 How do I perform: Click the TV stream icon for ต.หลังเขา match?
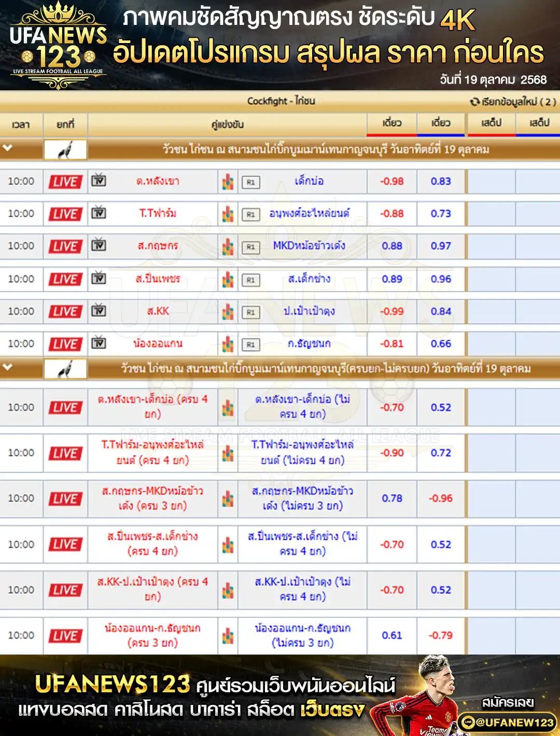click(99, 180)
